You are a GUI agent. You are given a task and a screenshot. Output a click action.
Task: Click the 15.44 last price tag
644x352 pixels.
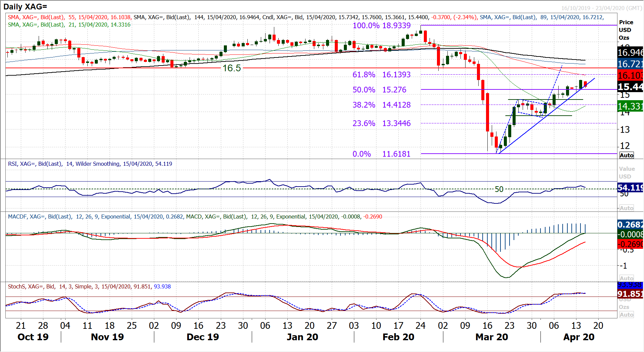coord(630,87)
